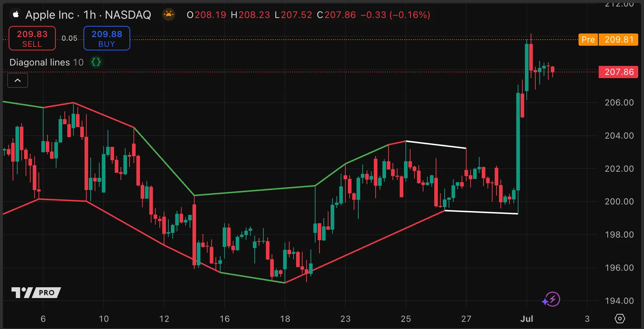Open chart settings hexagon icon
The image size is (644, 329).
pos(620,319)
